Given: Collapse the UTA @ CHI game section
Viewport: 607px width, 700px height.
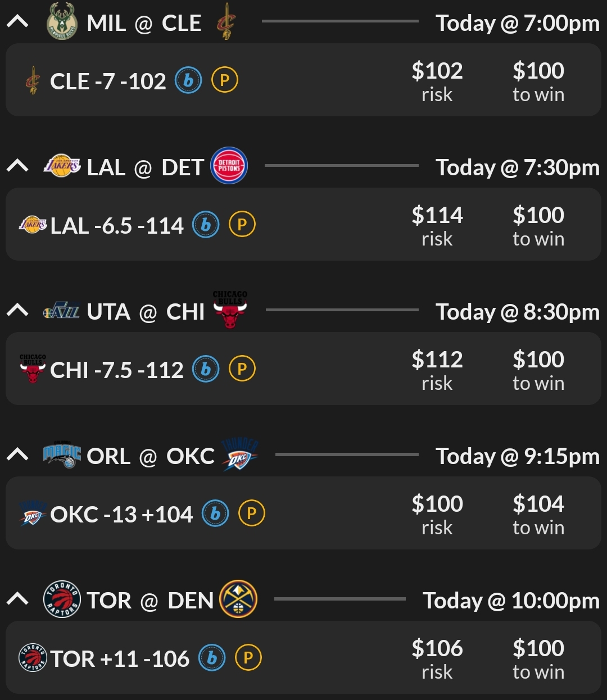Looking at the screenshot, I should coord(17,311).
